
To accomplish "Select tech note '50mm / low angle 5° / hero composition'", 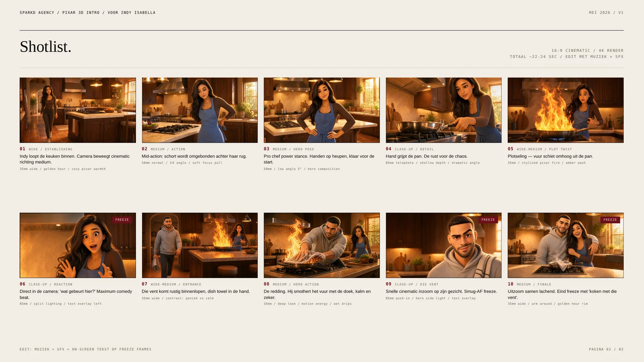I will (302, 169).
